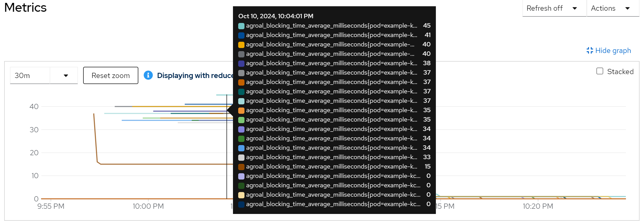Click the brown swatch for value 15
The width and height of the screenshot is (644, 221).
click(241, 167)
